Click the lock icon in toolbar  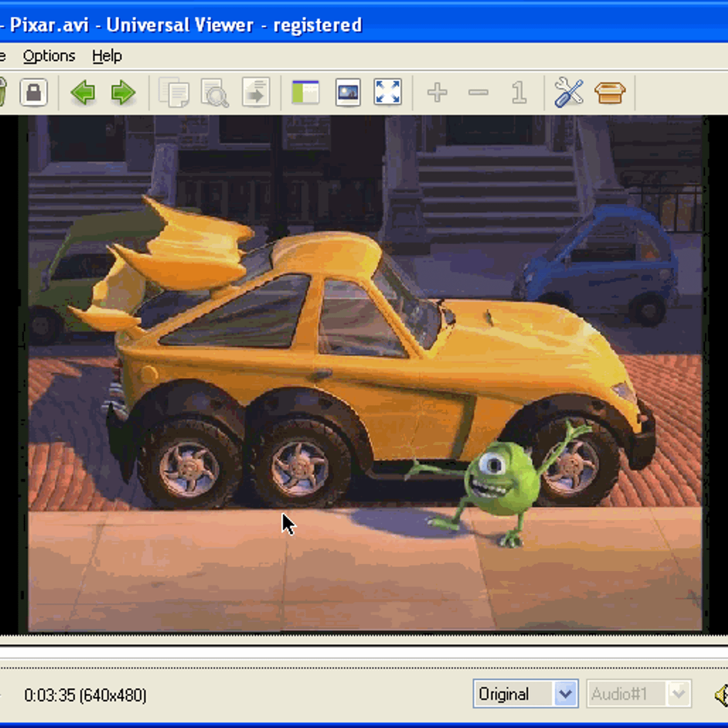pos(34,92)
